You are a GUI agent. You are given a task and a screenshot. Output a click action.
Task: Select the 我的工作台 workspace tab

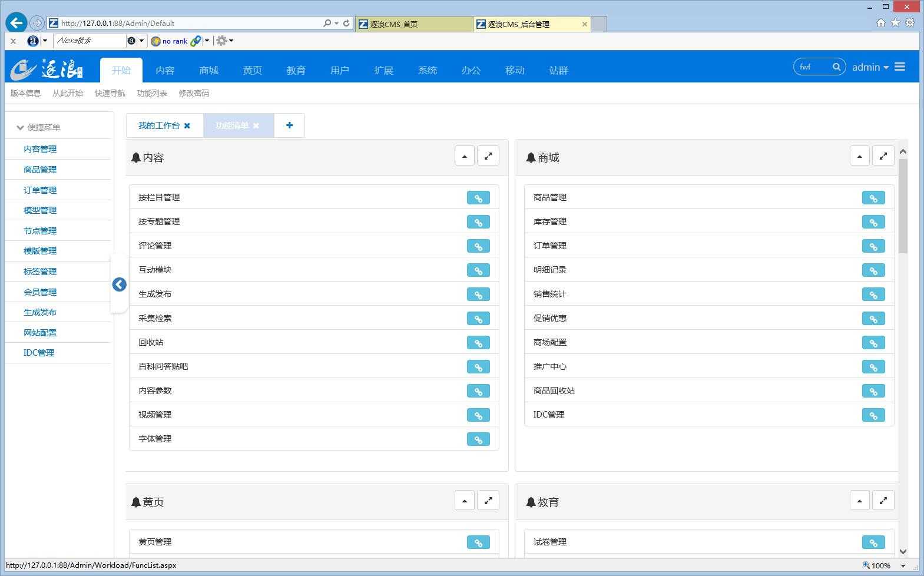pos(159,125)
